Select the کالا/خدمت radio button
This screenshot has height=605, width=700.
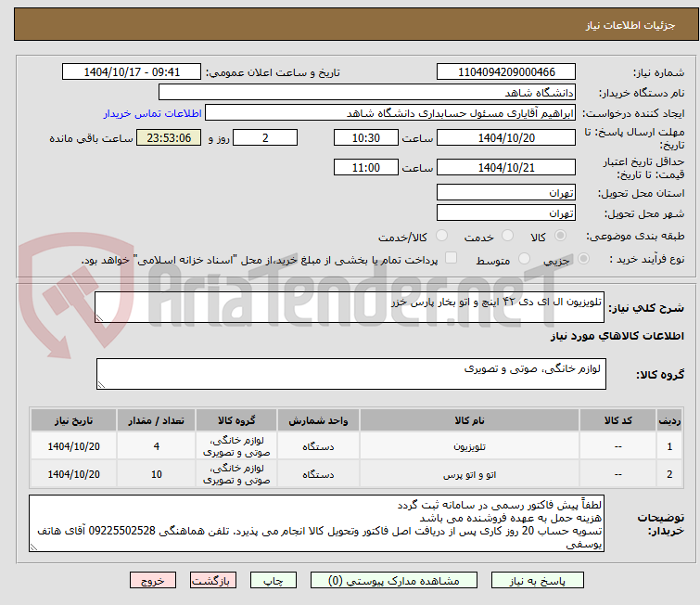[441, 236]
